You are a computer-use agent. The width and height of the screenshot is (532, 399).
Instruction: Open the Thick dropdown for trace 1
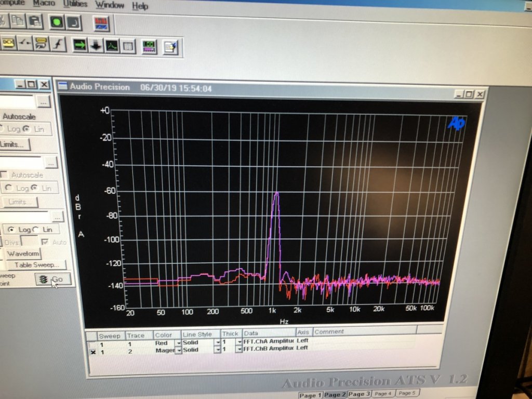pyautogui.click(x=239, y=341)
